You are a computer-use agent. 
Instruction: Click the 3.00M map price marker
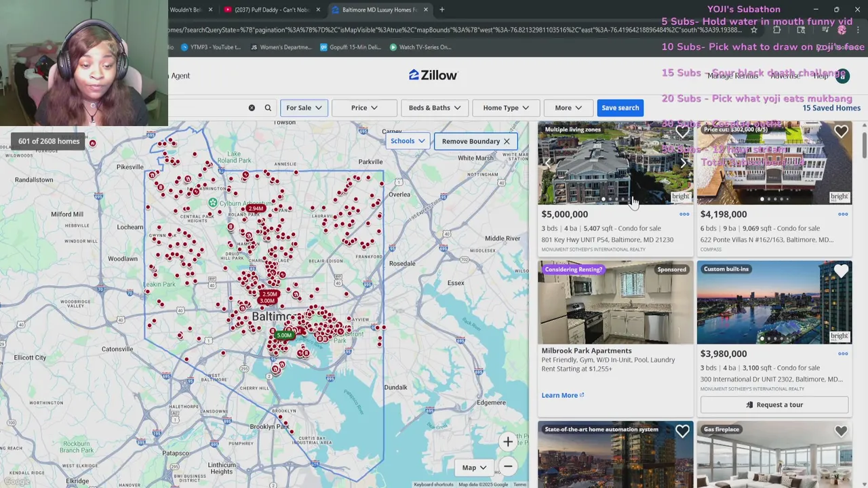tap(267, 301)
